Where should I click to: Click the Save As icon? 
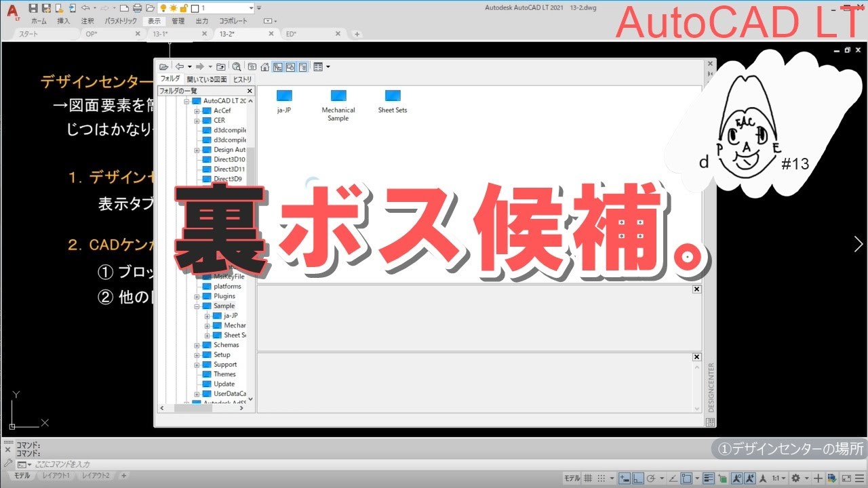pyautogui.click(x=46, y=8)
